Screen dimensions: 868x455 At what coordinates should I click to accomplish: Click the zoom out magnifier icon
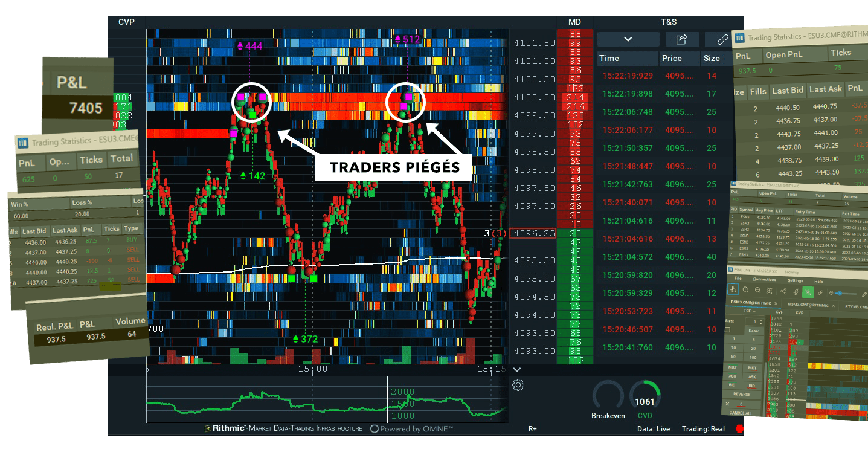757,290
